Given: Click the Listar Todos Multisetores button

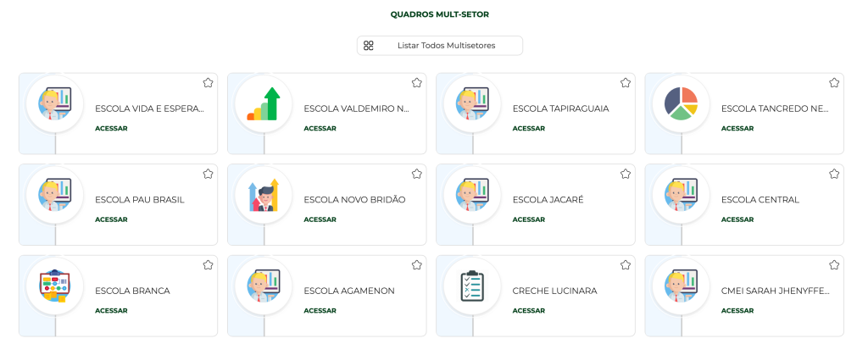Looking at the screenshot, I should (439, 46).
